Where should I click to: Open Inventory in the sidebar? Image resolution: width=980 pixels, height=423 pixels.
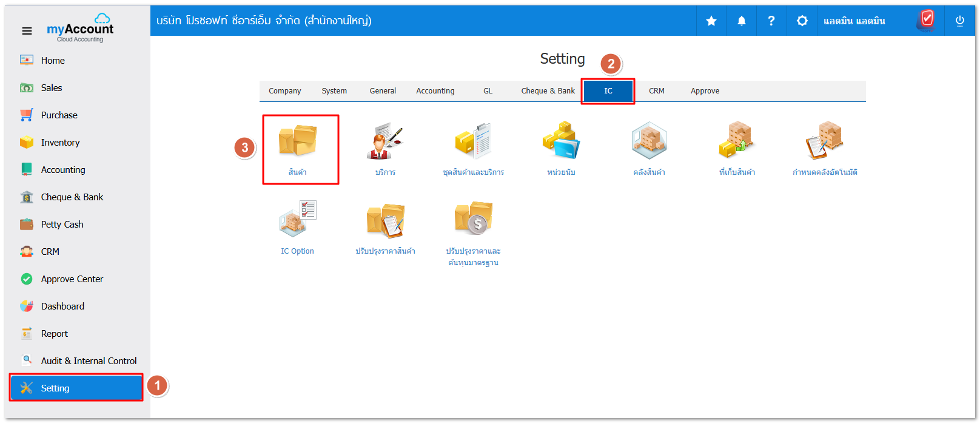(60, 143)
